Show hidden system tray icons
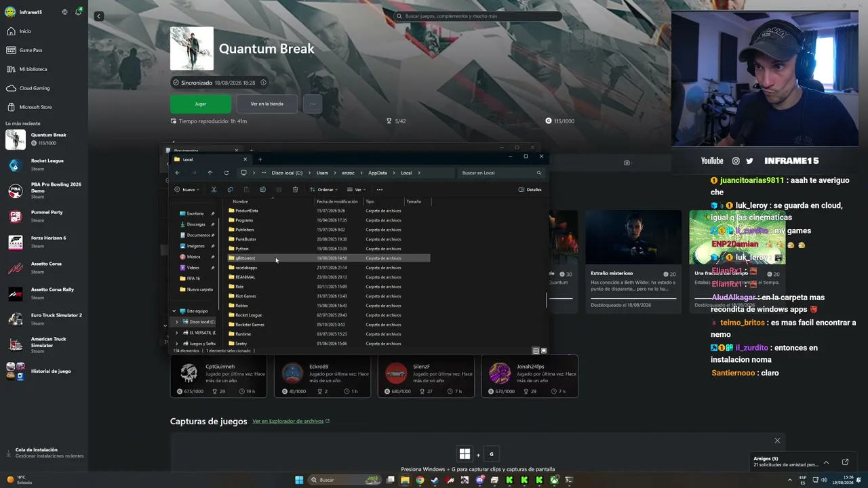This screenshot has height=488, width=868. click(x=789, y=480)
